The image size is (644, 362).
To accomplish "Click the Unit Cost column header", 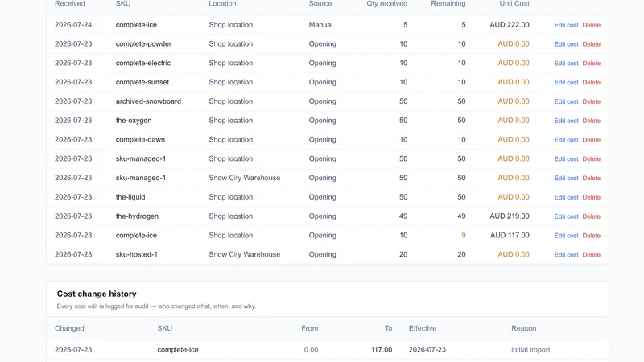I will [514, 4].
